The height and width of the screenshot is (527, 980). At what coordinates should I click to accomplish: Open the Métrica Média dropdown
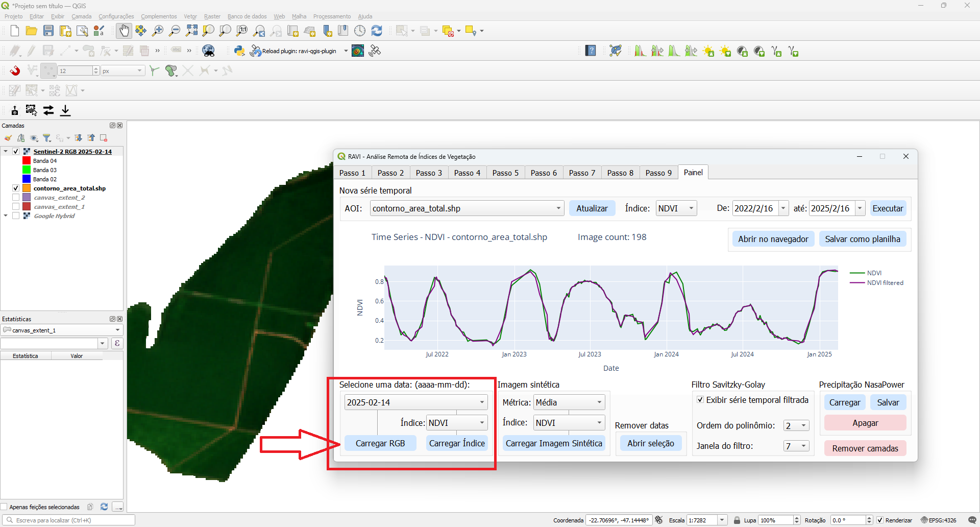pos(569,402)
